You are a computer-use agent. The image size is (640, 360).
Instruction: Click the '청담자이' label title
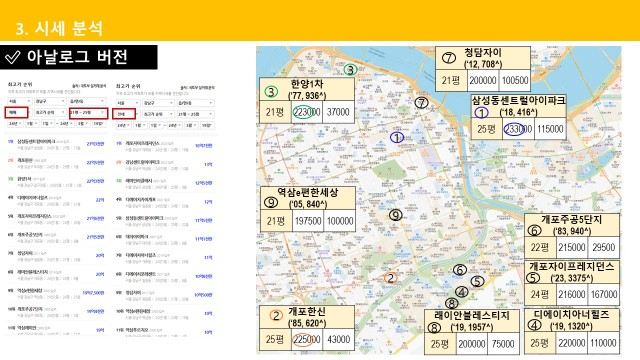483,53
